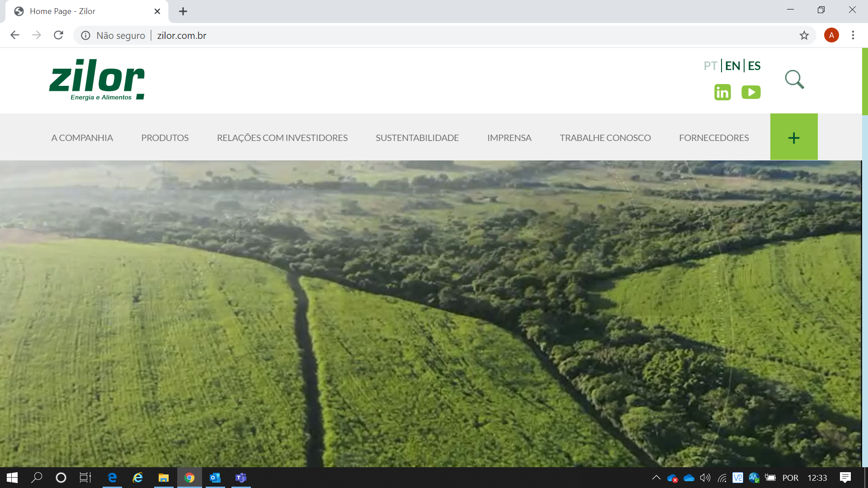
Task: Open the blue OneDrive cloud icon
Action: point(689,478)
